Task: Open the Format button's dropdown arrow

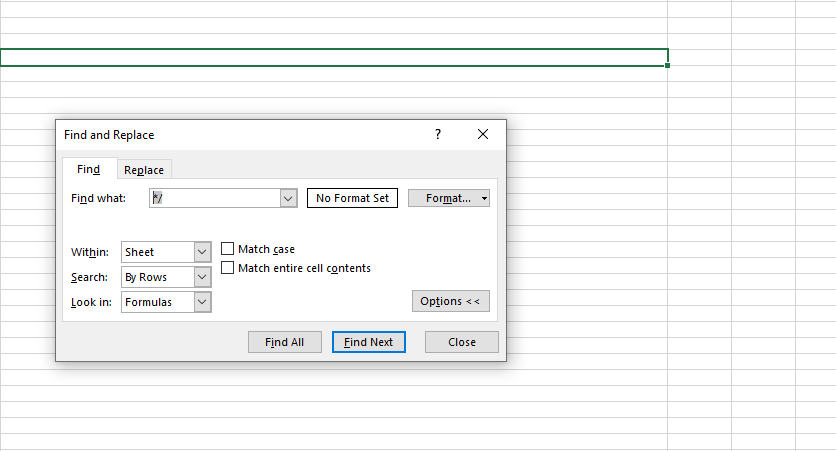Action: (484, 198)
